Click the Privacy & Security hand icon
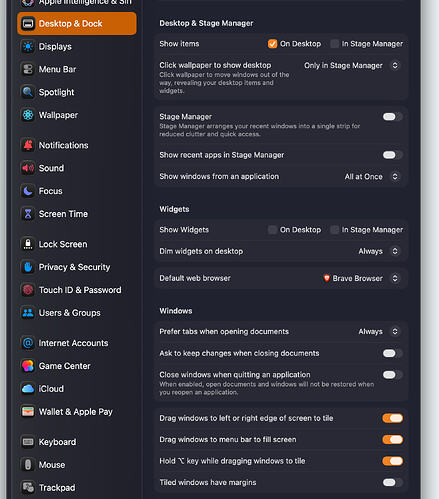The height and width of the screenshot is (499, 439). click(28, 267)
